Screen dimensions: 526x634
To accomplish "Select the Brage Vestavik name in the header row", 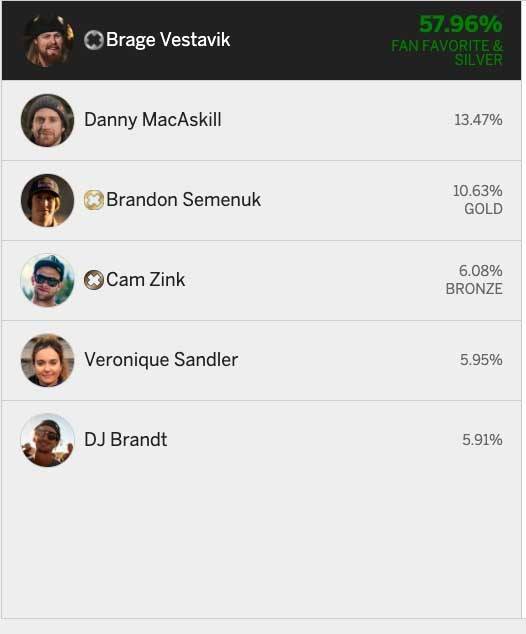I will tap(168, 40).
